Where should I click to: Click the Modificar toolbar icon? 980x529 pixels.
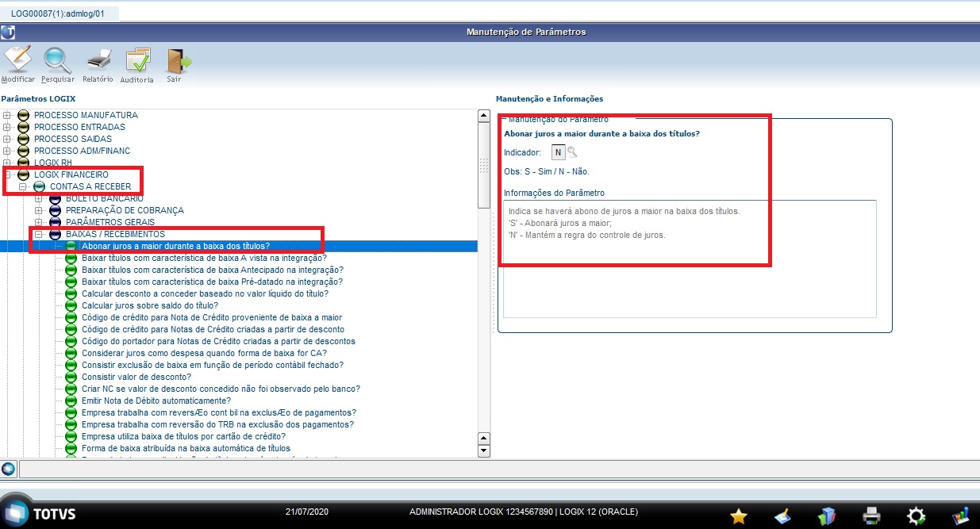pyautogui.click(x=17, y=60)
